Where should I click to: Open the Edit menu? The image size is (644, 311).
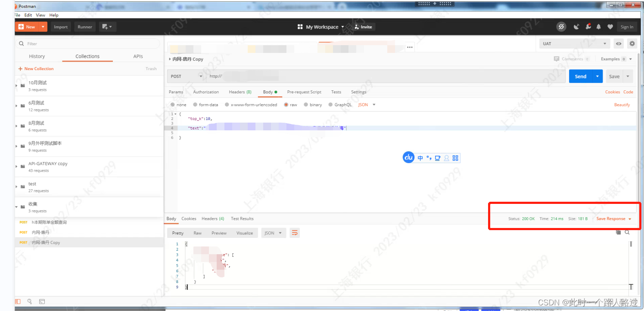point(28,15)
